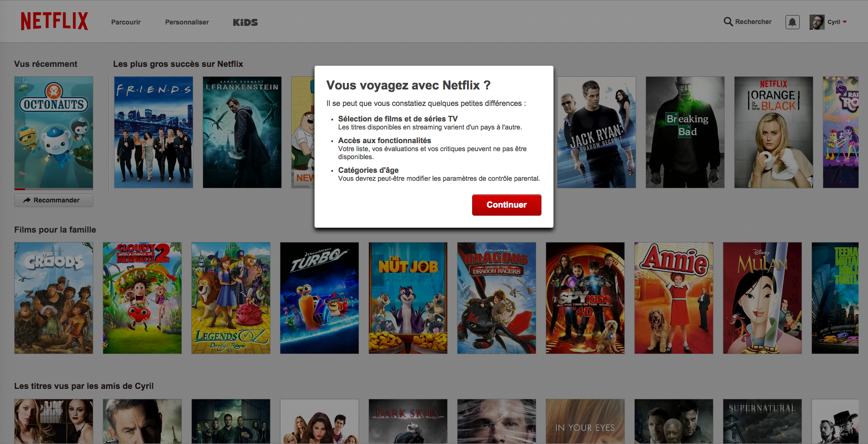
Task: Open the Personnaliser menu
Action: coord(187,22)
